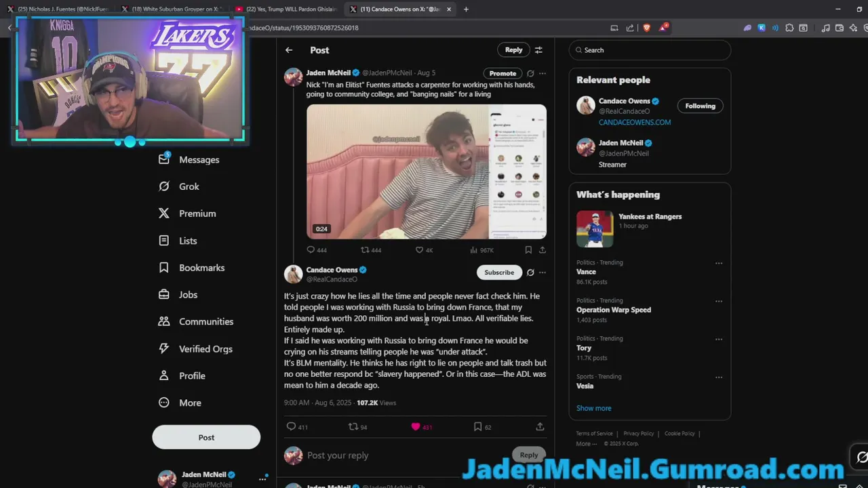Viewport: 868px width, 488px height.
Task: Close the Candace Owens on X tab
Action: (x=449, y=9)
